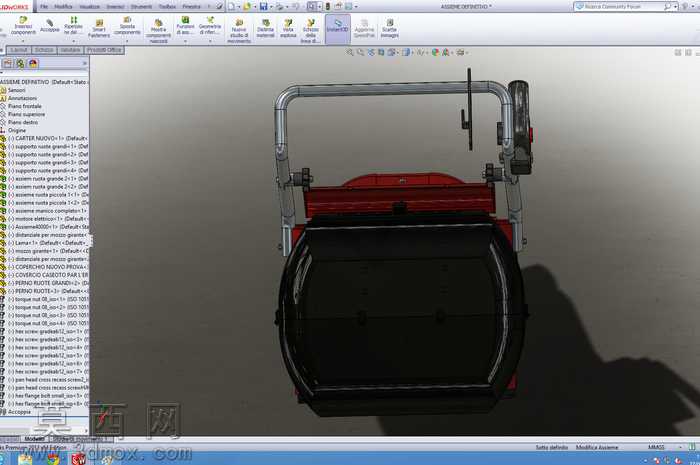Click the Ripetizione lineare componente icon
The width and height of the screenshot is (700, 465).
click(x=73, y=26)
